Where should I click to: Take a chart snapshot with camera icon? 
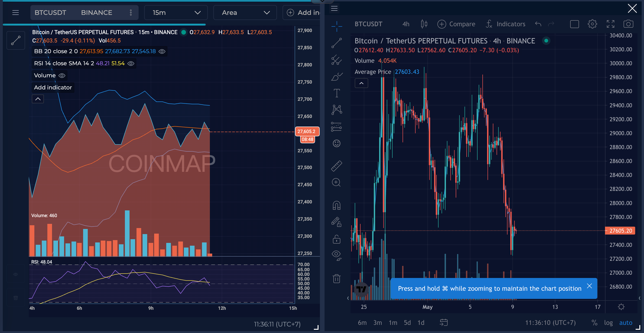628,24
